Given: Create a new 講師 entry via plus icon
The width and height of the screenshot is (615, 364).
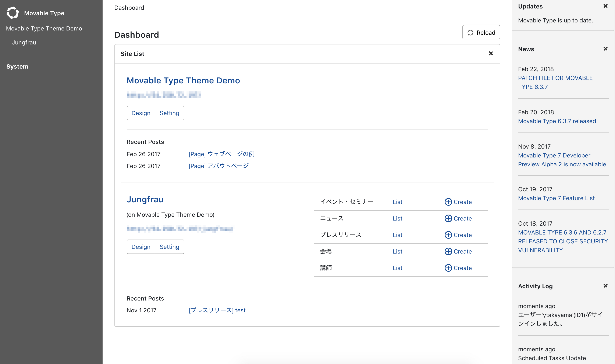Looking at the screenshot, I should (448, 268).
